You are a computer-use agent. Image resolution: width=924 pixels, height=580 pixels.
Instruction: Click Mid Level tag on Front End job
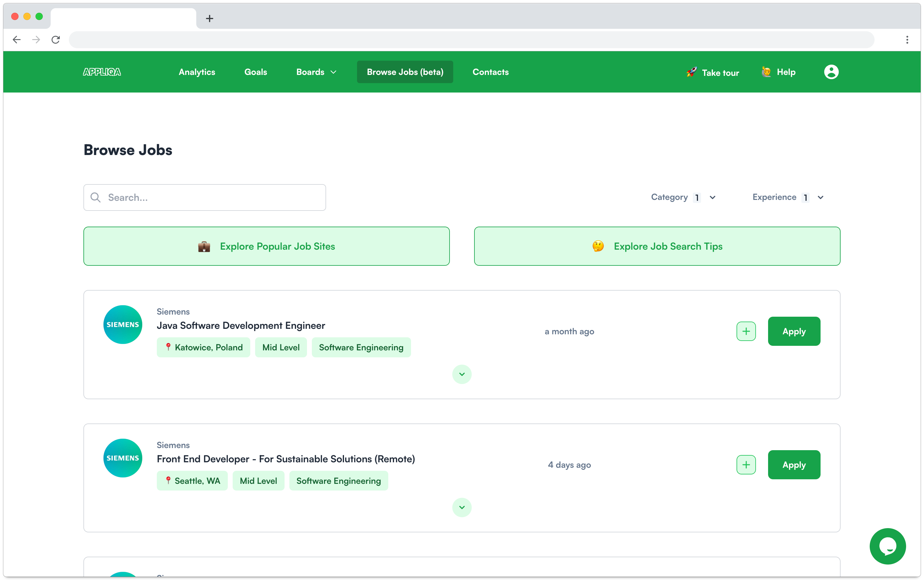coord(258,481)
